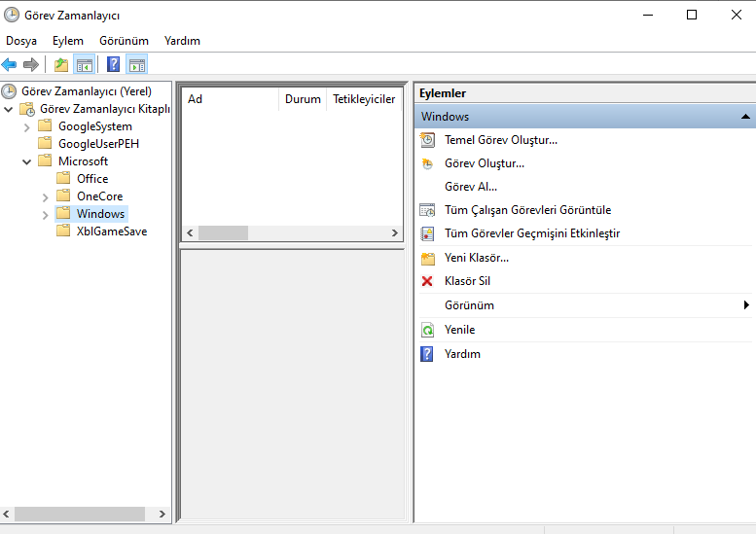Open the Eylem menu
Image resolution: width=756 pixels, height=534 pixels.
[68, 41]
